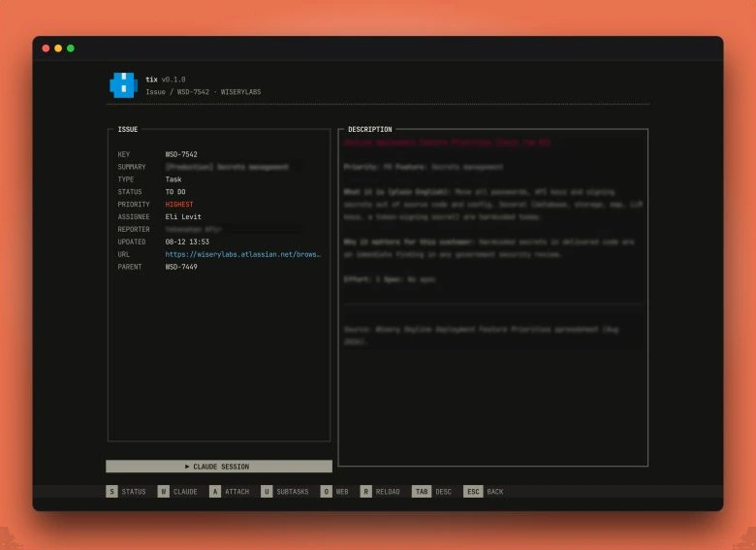Click the ASSIGNEE field label

134,217
